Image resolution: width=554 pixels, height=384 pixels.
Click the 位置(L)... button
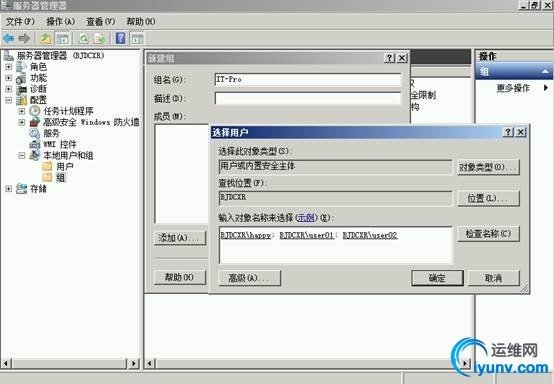click(x=488, y=198)
